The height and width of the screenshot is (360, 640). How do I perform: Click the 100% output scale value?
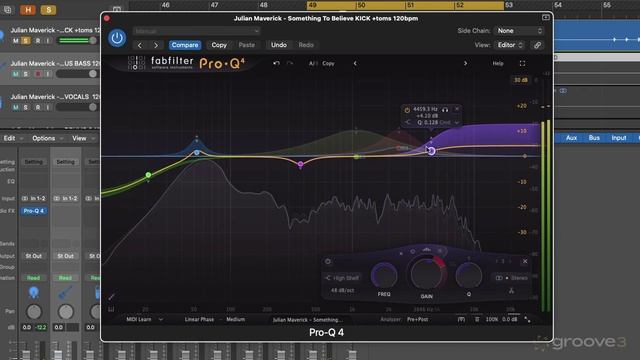[x=491, y=320]
